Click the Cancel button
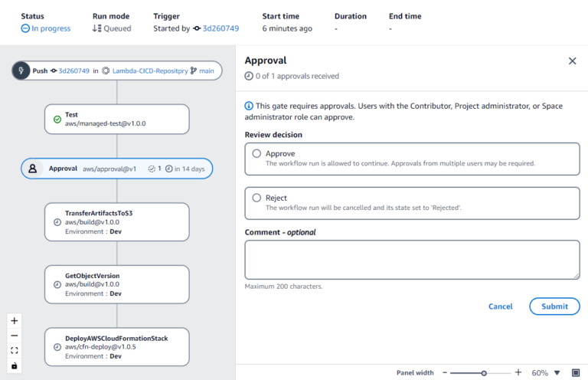The height and width of the screenshot is (380, 588). tap(500, 306)
